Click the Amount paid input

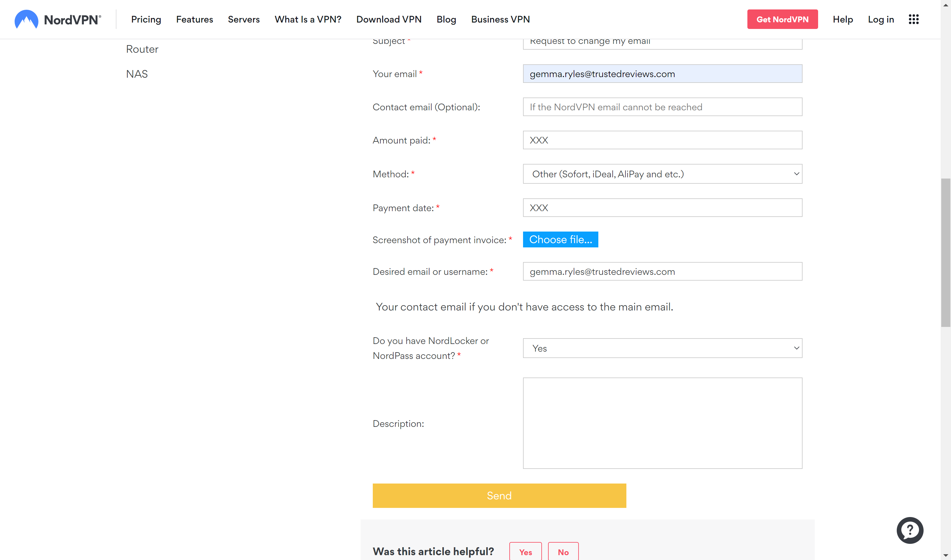click(662, 140)
